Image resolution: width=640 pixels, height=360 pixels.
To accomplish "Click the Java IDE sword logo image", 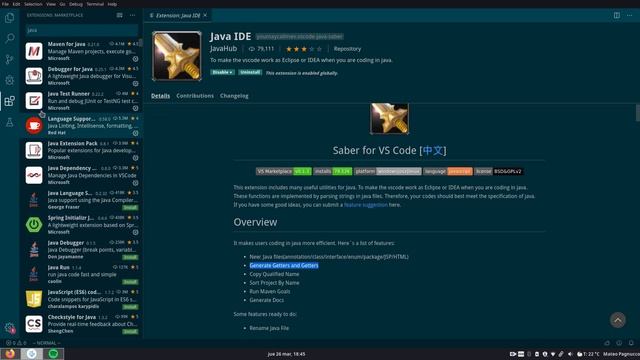I will (177, 56).
